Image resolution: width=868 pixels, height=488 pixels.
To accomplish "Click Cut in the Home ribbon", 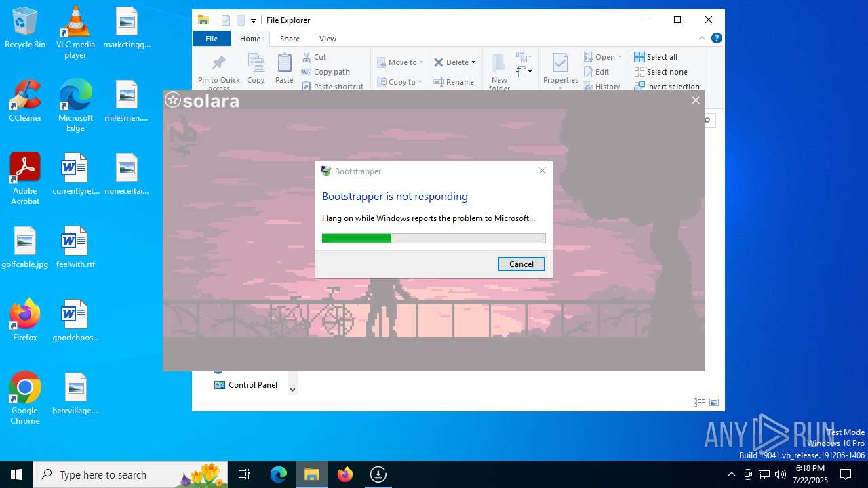I will (314, 57).
